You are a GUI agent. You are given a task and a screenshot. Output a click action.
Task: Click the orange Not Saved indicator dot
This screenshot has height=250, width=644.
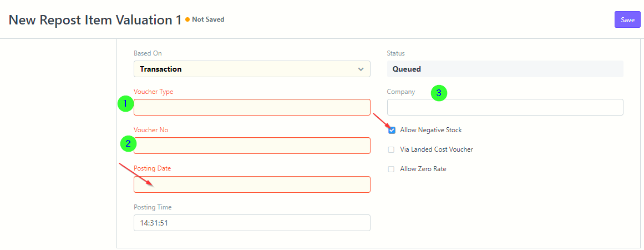click(187, 19)
